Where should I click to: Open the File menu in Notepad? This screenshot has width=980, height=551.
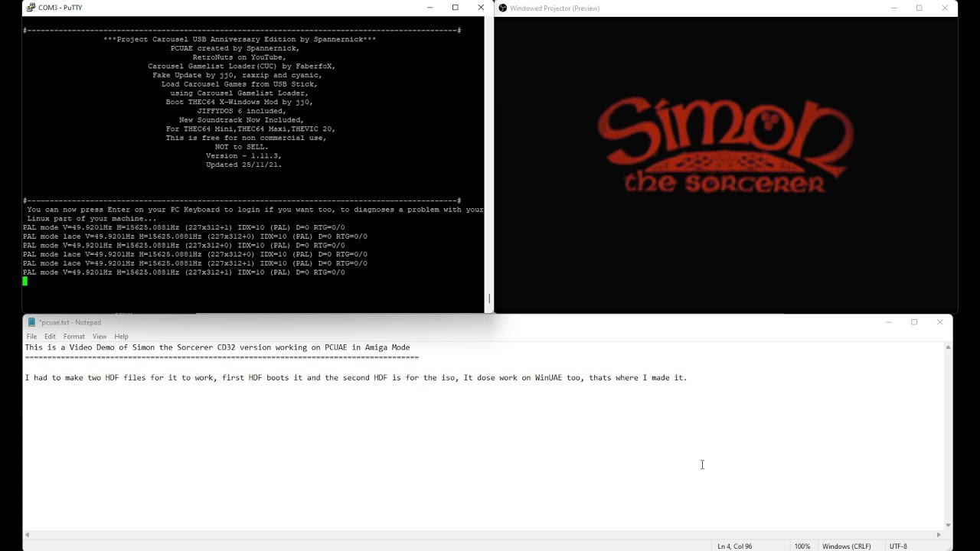click(31, 337)
